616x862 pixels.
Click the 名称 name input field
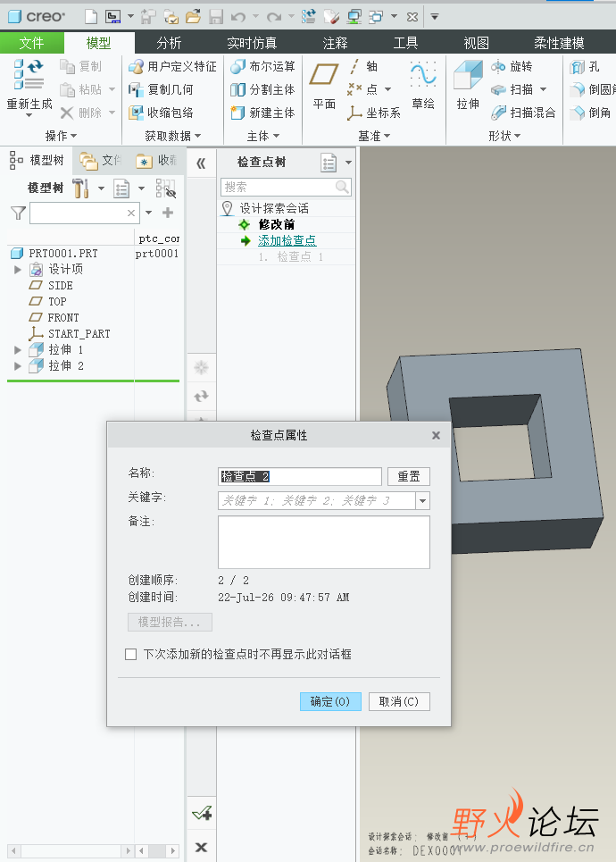(299, 477)
